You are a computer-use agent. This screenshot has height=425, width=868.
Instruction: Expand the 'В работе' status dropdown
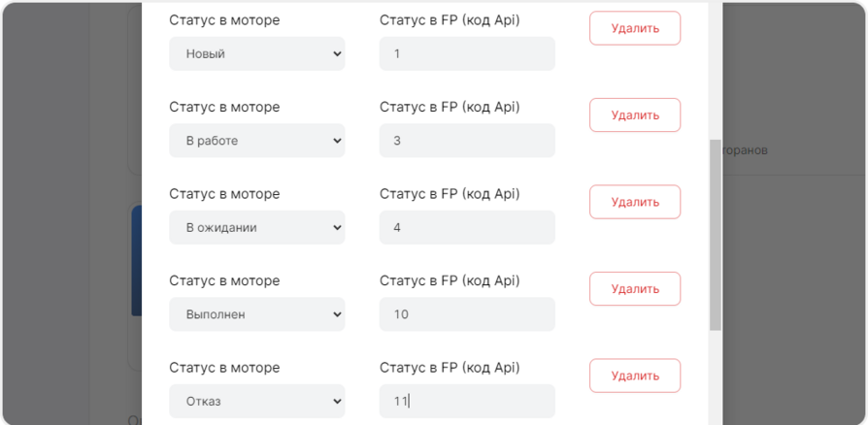pyautogui.click(x=256, y=141)
